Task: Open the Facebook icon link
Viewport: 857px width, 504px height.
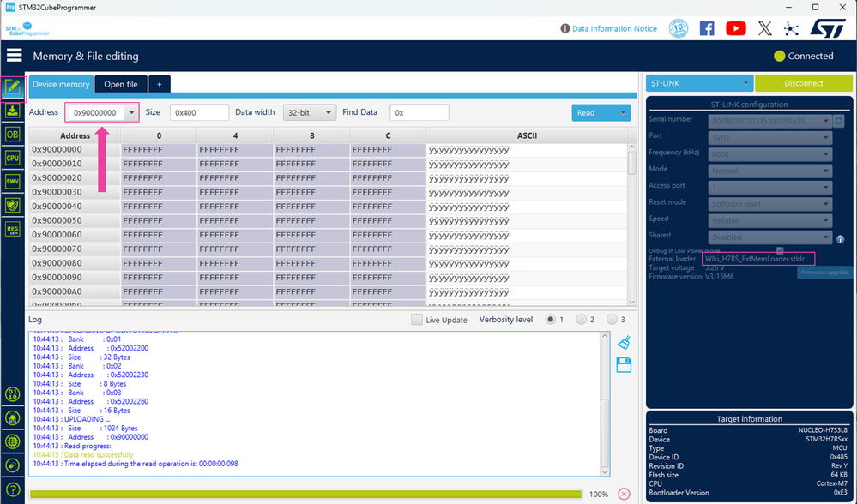Action: pyautogui.click(x=707, y=28)
